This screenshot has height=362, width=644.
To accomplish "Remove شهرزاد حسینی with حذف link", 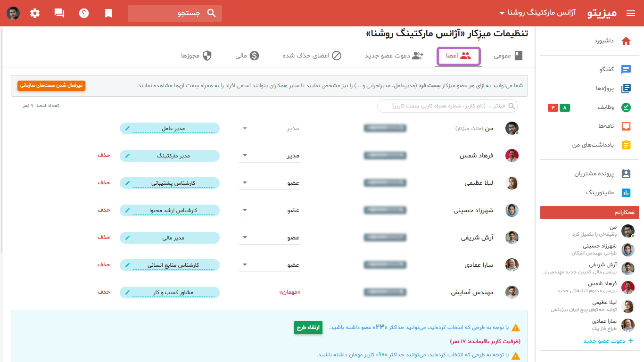I will click(104, 210).
